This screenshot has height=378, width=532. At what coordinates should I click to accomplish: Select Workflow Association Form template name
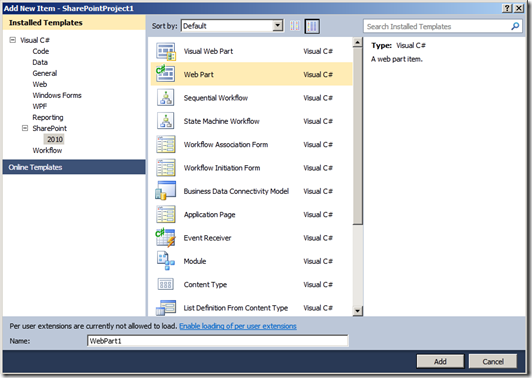click(x=226, y=145)
